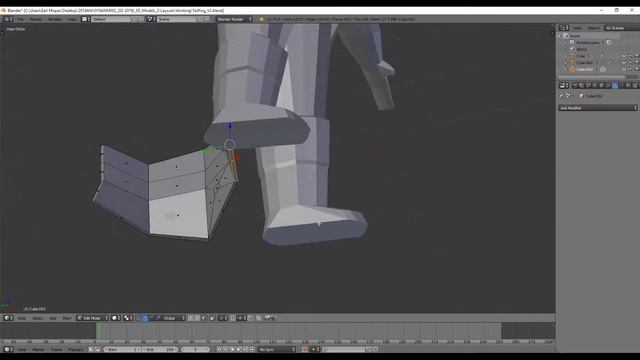Click the Default screen layout field

(x=111, y=19)
